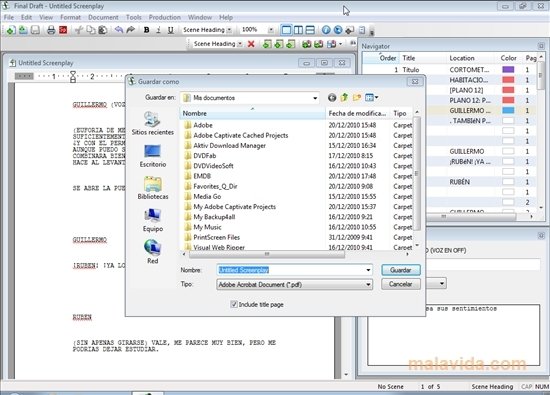
Task: Click the Print toolbar icon
Action: [x=51, y=30]
